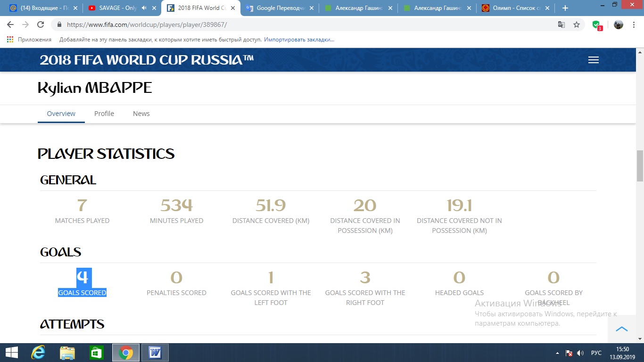Click the DISTANCE COVERED value 51.9

click(x=271, y=206)
